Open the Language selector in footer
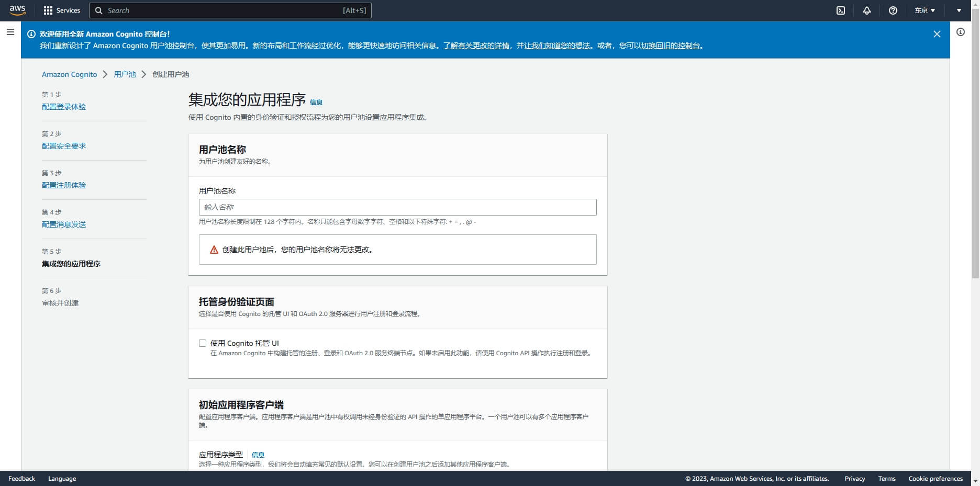980x486 pixels. [x=62, y=479]
